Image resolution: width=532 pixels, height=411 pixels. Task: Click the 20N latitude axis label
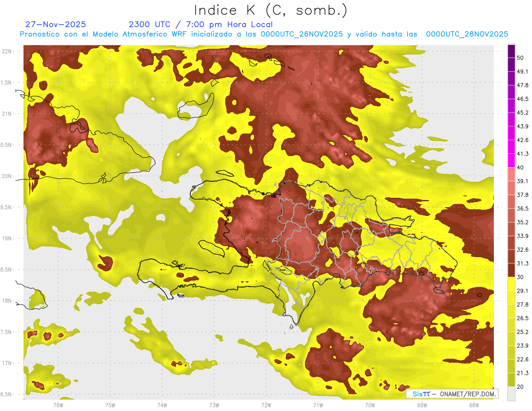[8, 176]
